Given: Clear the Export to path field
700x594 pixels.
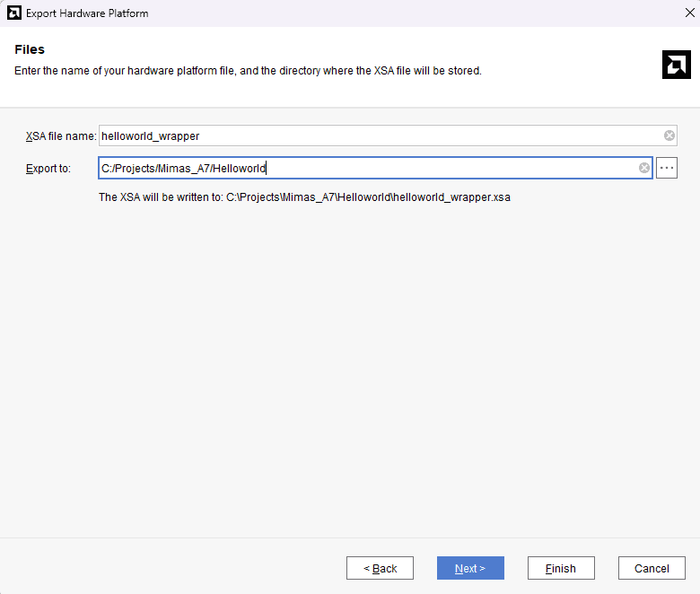Looking at the screenshot, I should (x=643, y=168).
